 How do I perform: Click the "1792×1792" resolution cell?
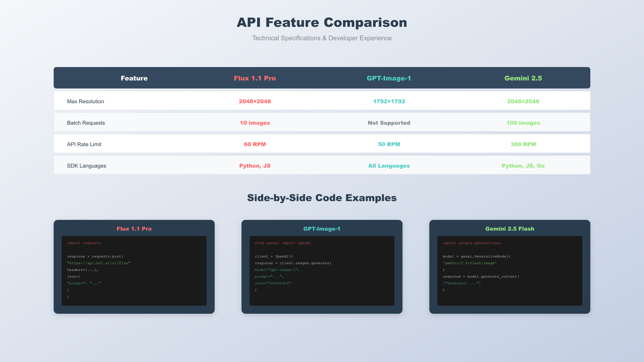[389, 101]
